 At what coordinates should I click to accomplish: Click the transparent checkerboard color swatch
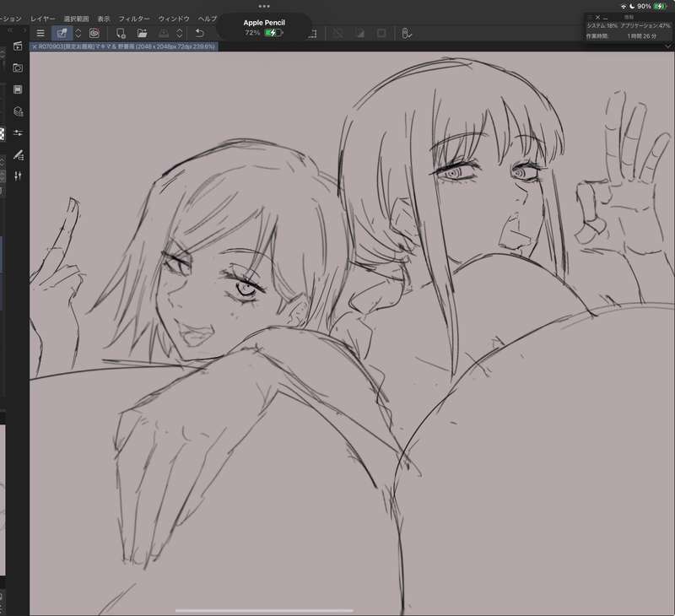coord(3,133)
